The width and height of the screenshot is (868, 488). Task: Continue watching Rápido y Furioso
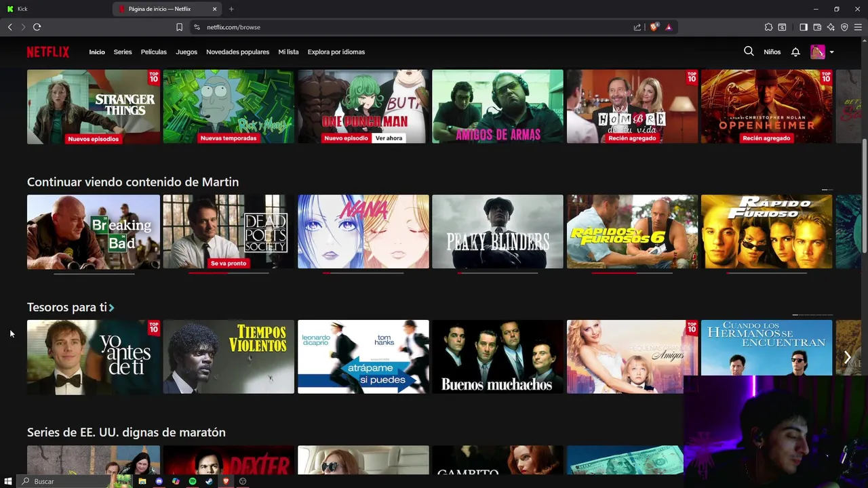point(766,232)
